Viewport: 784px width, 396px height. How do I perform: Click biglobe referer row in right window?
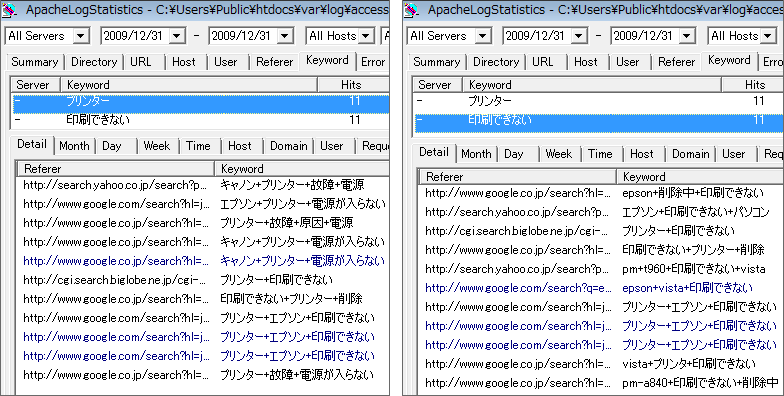click(602, 231)
